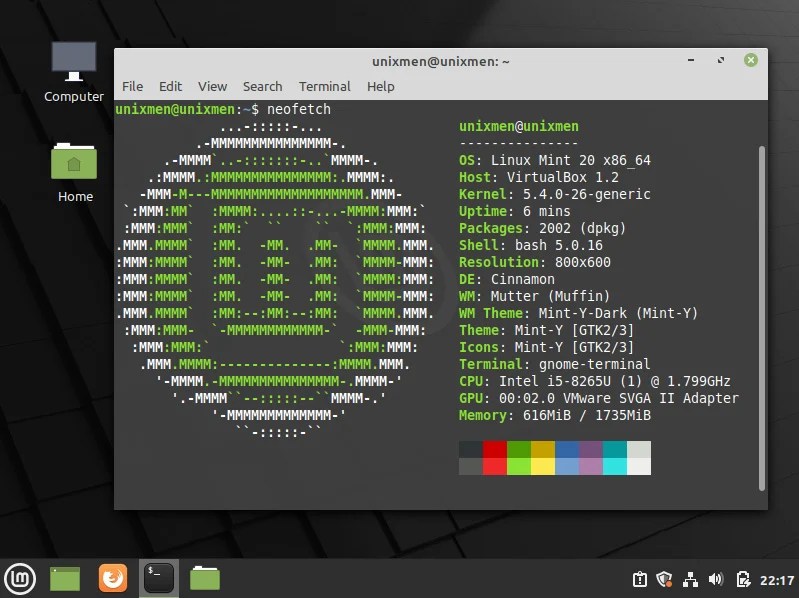
Task: Open the update manager shield tray icon
Action: point(664,580)
